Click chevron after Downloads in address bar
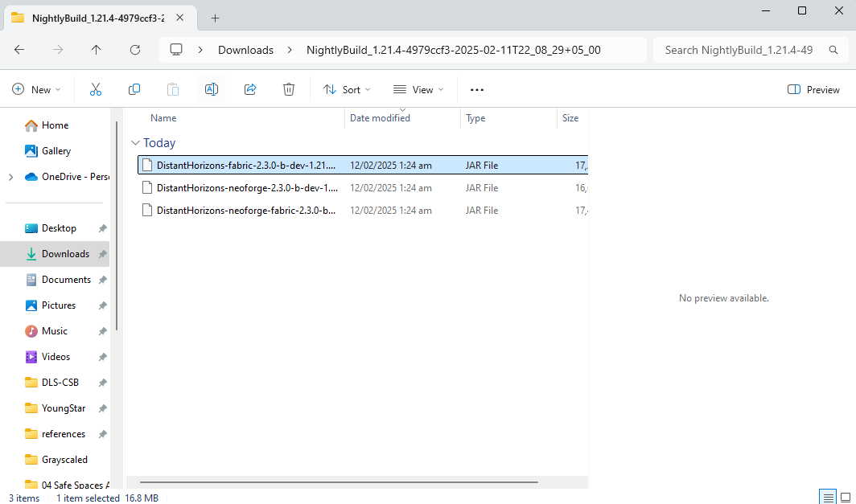 tap(290, 50)
